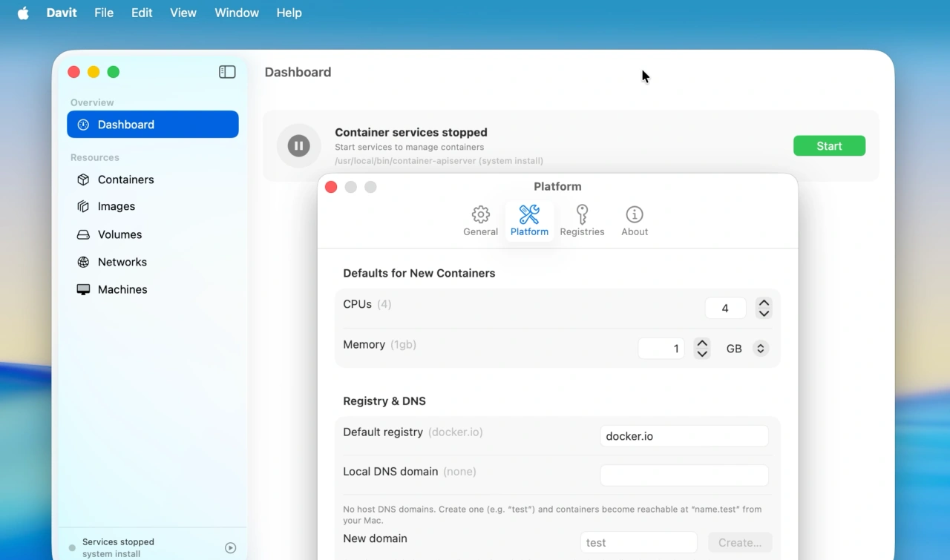Click 'Defaults for New Containers' heading
The image size is (950, 560).
coord(419,273)
